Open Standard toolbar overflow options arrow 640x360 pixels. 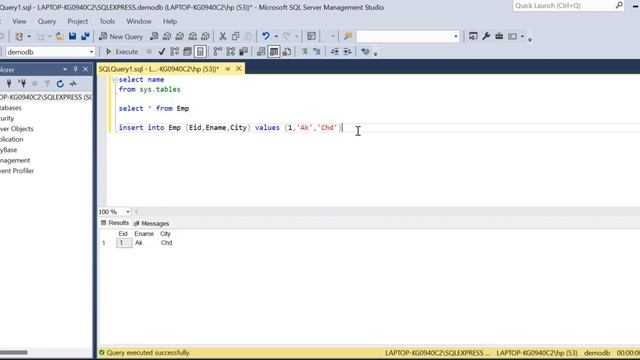coord(530,40)
